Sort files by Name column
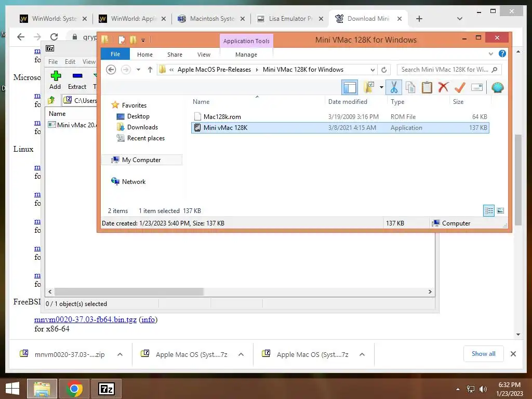Image resolution: width=532 pixels, height=399 pixels. click(201, 102)
